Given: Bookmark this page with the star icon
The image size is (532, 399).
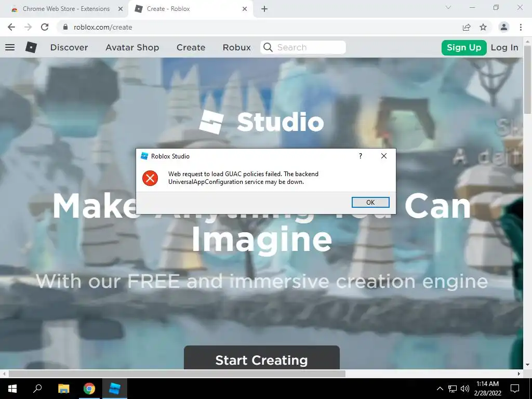Looking at the screenshot, I should pos(483,27).
